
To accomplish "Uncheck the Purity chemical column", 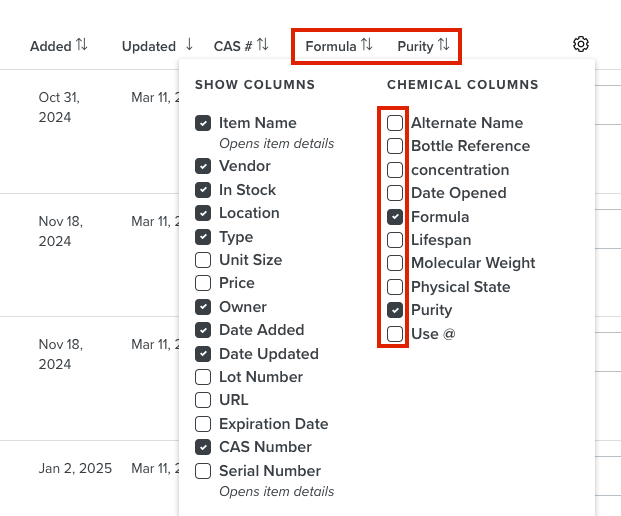I will click(395, 310).
